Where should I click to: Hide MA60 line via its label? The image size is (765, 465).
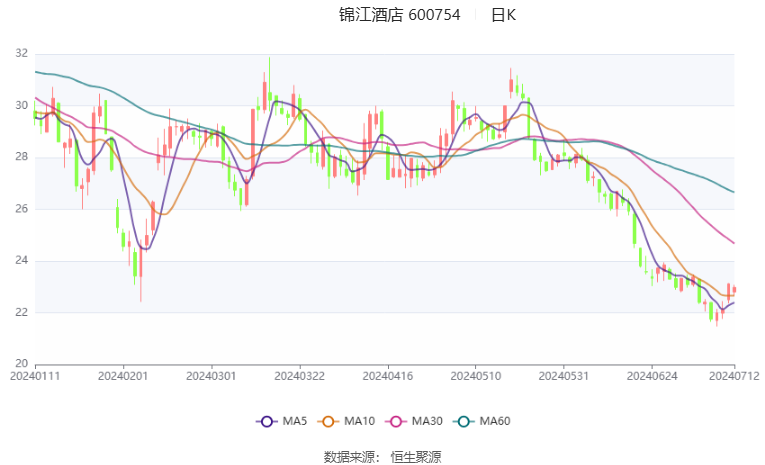(x=495, y=421)
